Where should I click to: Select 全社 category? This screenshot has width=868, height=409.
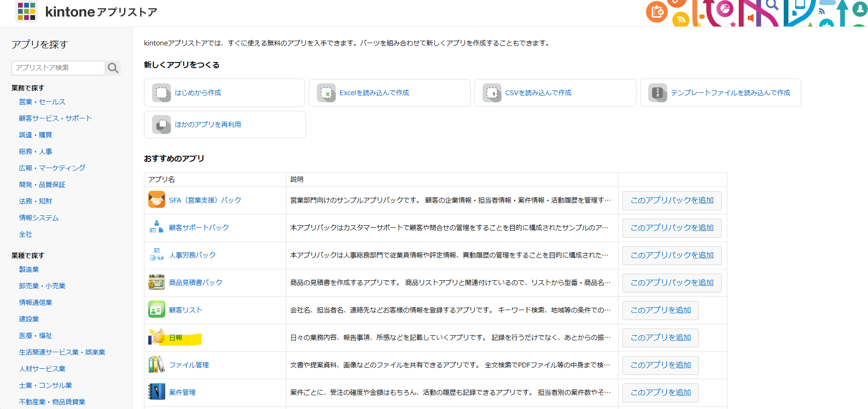coord(26,234)
